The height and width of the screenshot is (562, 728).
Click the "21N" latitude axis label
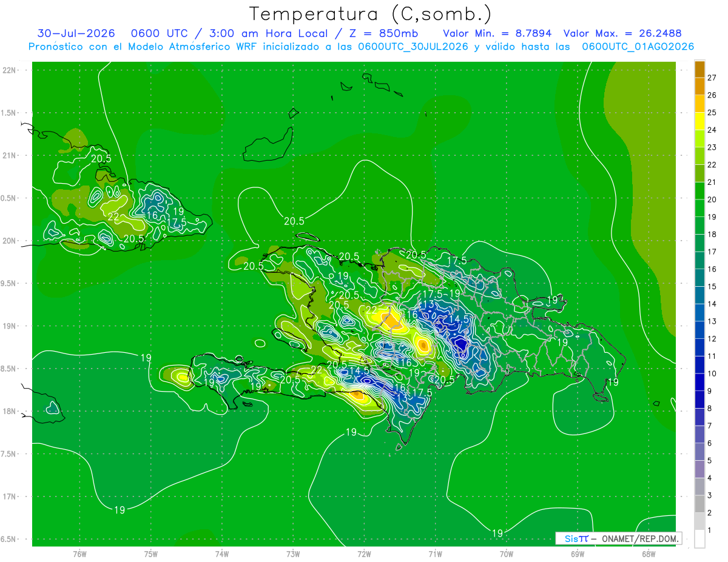click(x=10, y=156)
